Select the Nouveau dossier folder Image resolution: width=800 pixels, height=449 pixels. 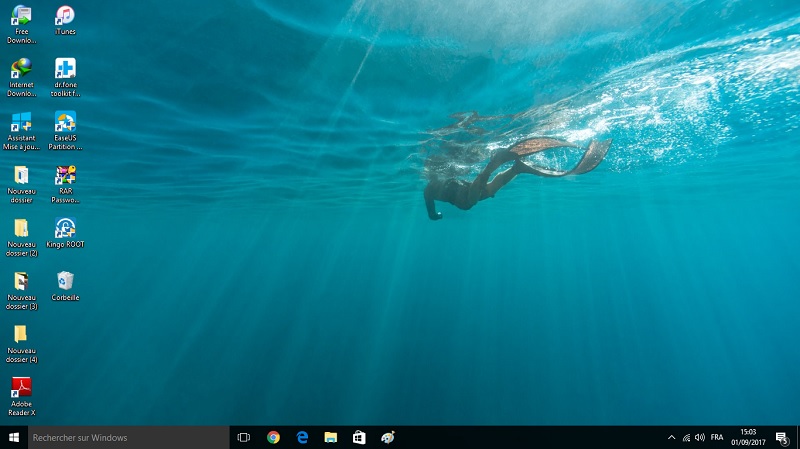21,184
